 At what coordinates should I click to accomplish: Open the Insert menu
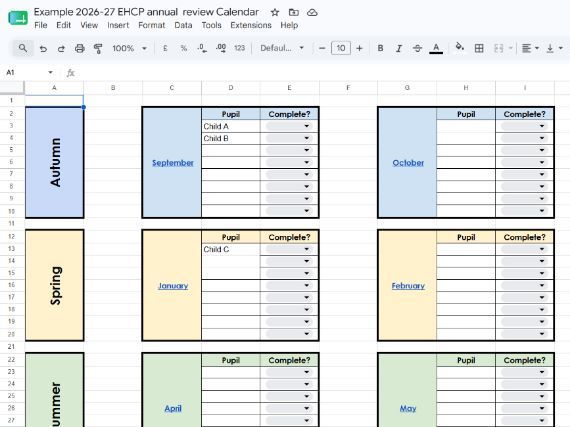pyautogui.click(x=118, y=25)
